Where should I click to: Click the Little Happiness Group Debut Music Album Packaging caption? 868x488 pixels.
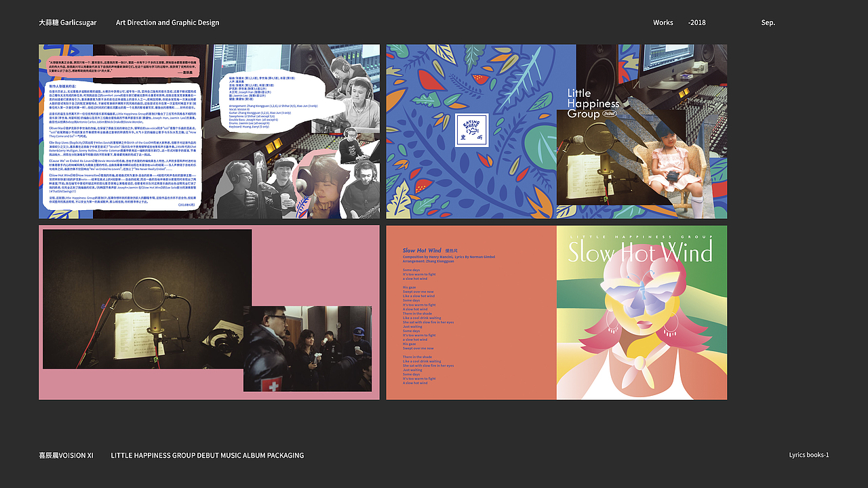[x=208, y=455]
